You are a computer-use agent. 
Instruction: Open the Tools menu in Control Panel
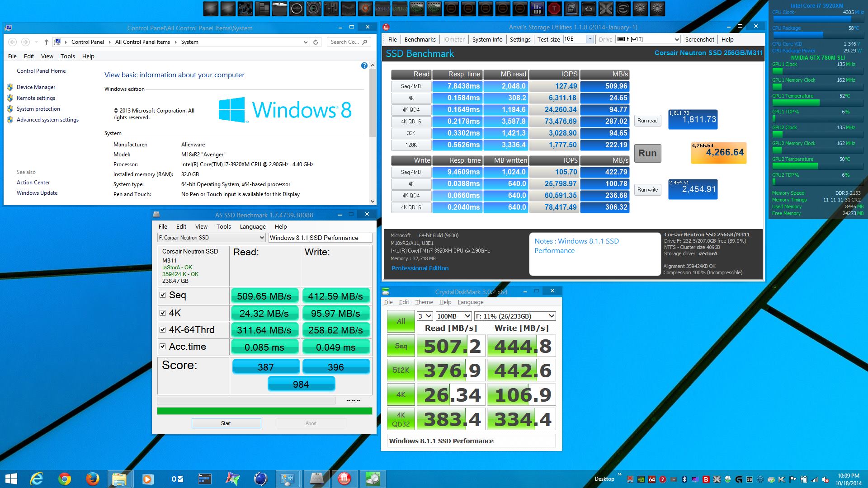point(68,56)
